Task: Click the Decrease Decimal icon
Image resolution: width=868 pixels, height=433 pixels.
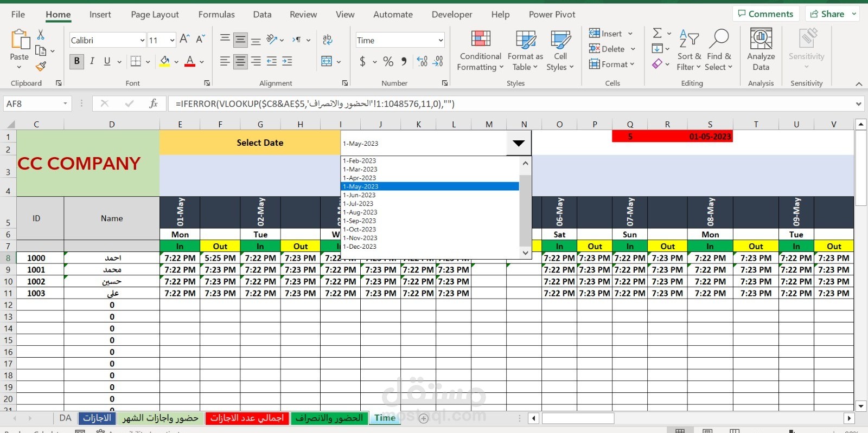Action: (x=438, y=61)
